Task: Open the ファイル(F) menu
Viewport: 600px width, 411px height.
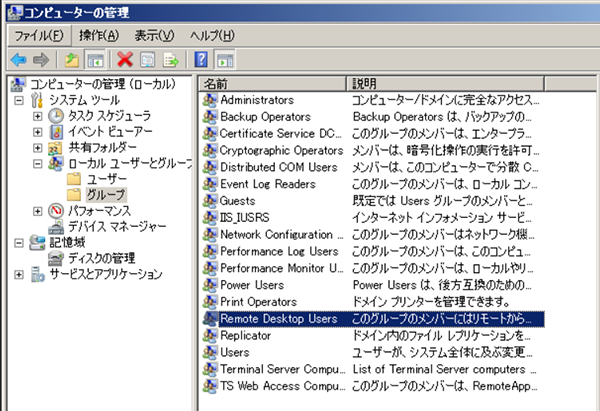Action: pos(39,36)
